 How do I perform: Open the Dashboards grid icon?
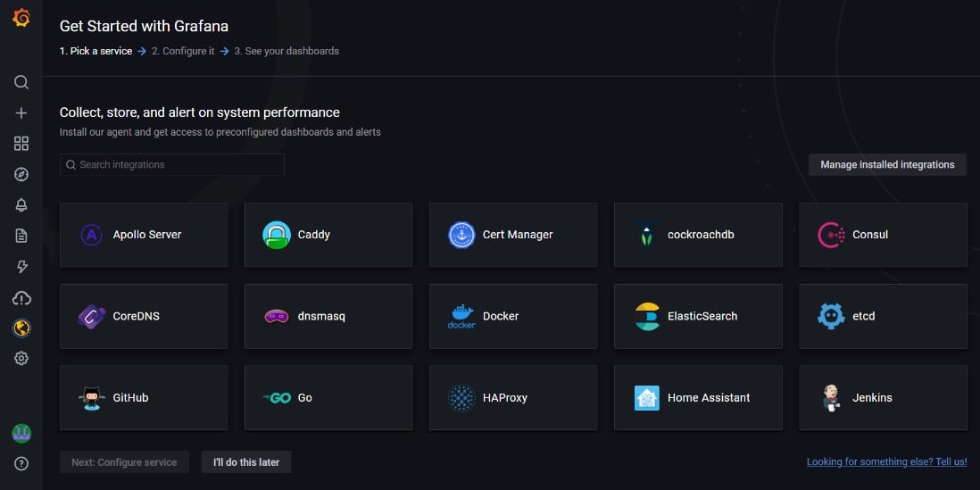pos(21,144)
